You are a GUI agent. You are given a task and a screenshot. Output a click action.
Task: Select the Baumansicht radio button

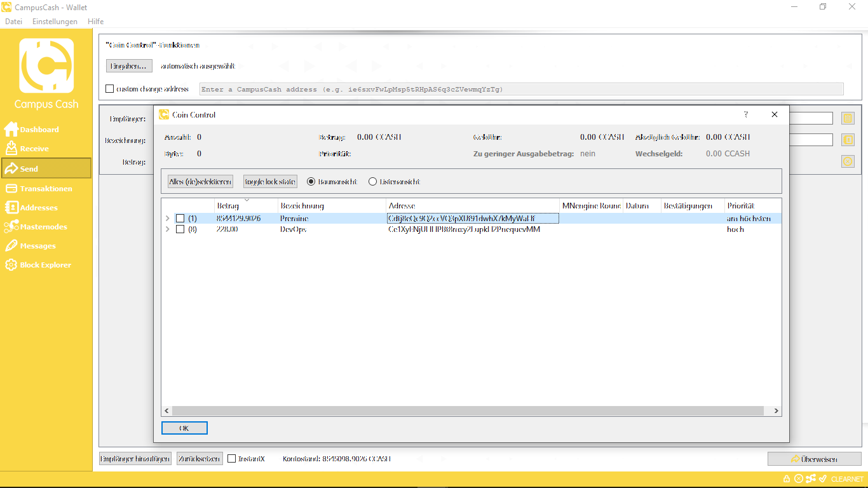coord(311,182)
